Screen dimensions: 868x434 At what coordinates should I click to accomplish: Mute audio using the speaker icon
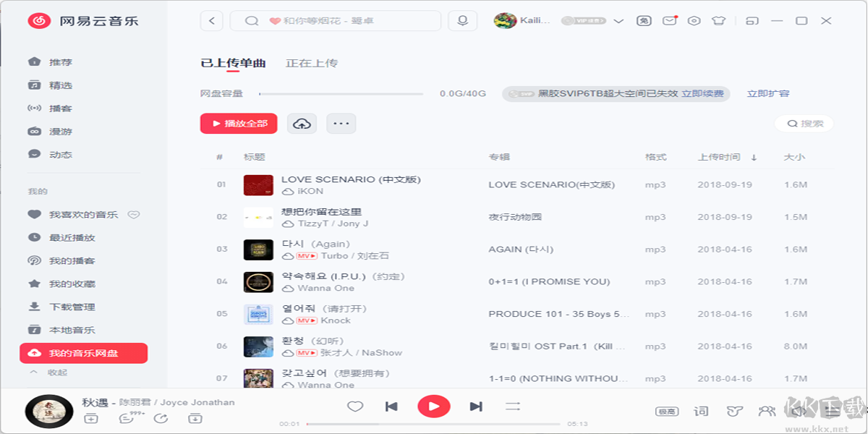799,410
